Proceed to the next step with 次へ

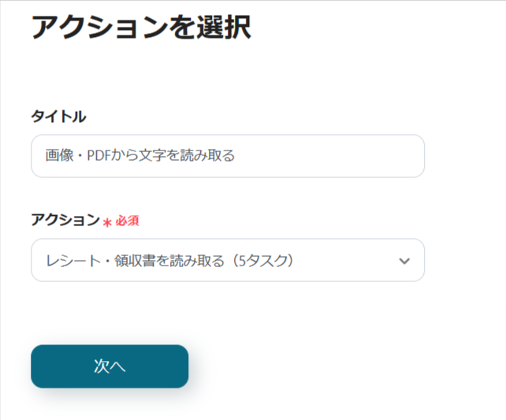point(110,366)
